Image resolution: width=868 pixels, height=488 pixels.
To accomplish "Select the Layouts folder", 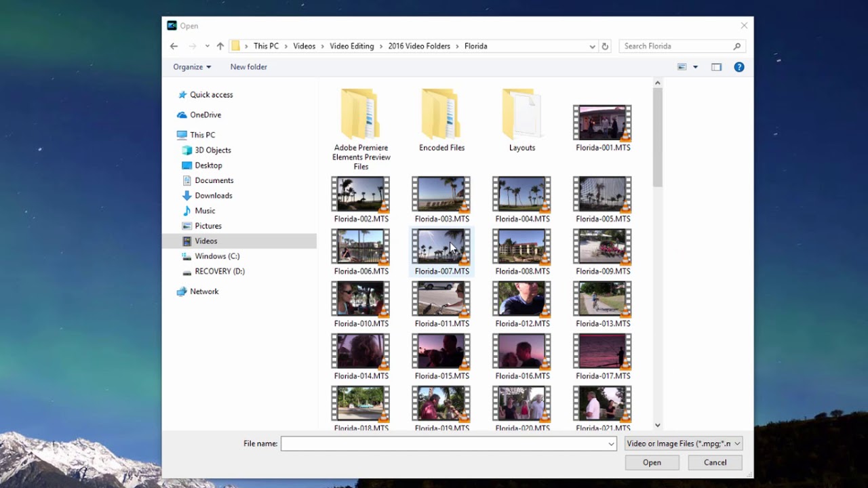I will click(522, 119).
